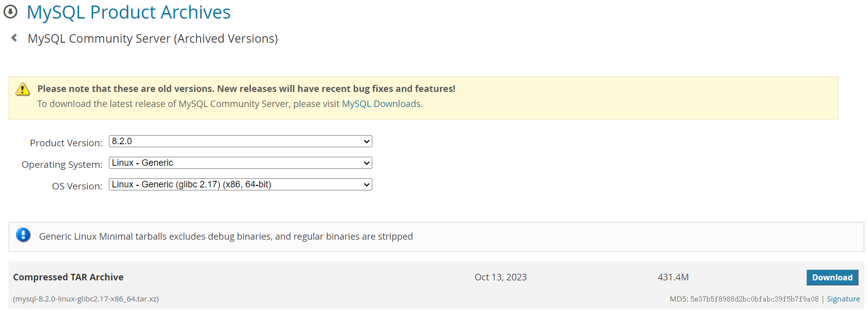The width and height of the screenshot is (868, 310).
Task: Click the Generic Linux Minimal tarballs notice
Action: point(226,237)
